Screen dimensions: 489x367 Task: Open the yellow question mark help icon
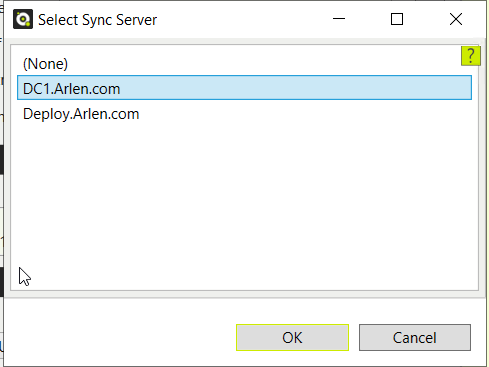[x=471, y=56]
